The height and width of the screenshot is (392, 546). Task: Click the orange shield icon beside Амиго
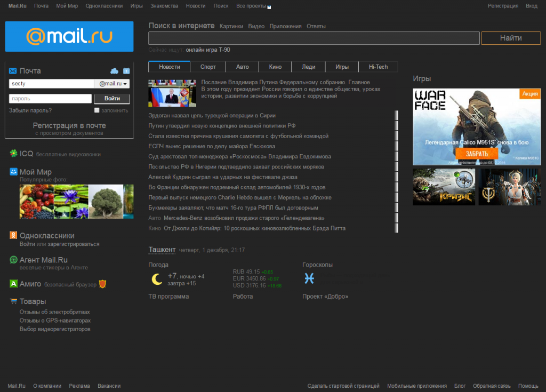tap(102, 284)
